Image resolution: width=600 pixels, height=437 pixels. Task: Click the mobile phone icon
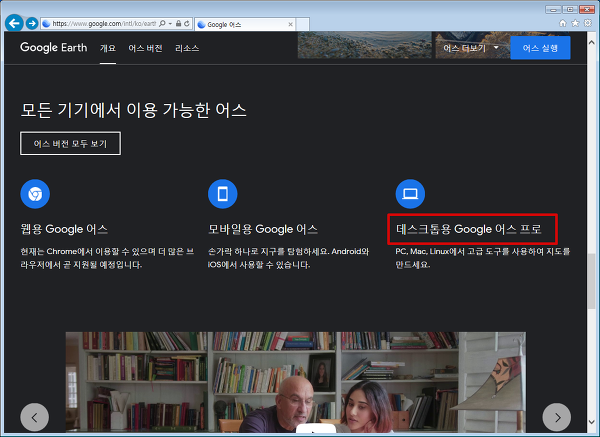pyautogui.click(x=222, y=194)
